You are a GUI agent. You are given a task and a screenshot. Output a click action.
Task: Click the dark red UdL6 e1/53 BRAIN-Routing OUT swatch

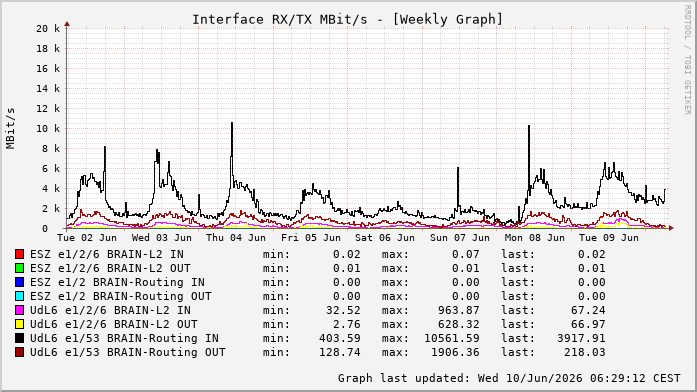click(19, 352)
